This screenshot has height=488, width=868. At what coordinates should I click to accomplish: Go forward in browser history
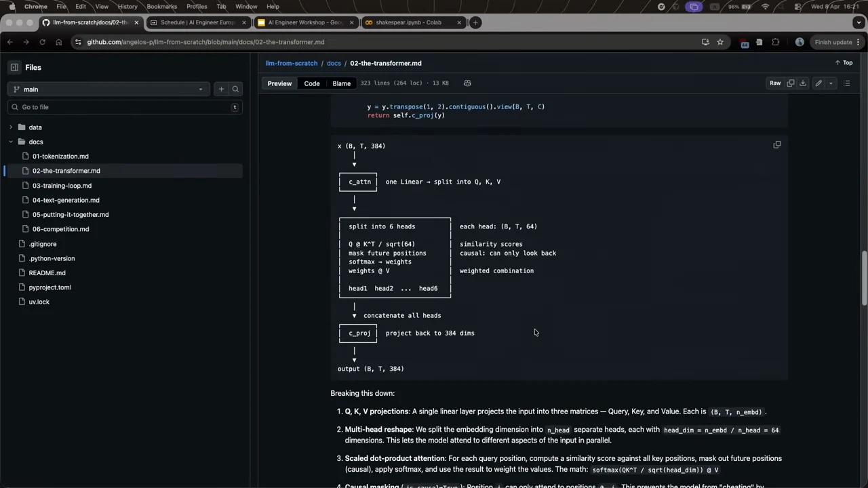[26, 42]
